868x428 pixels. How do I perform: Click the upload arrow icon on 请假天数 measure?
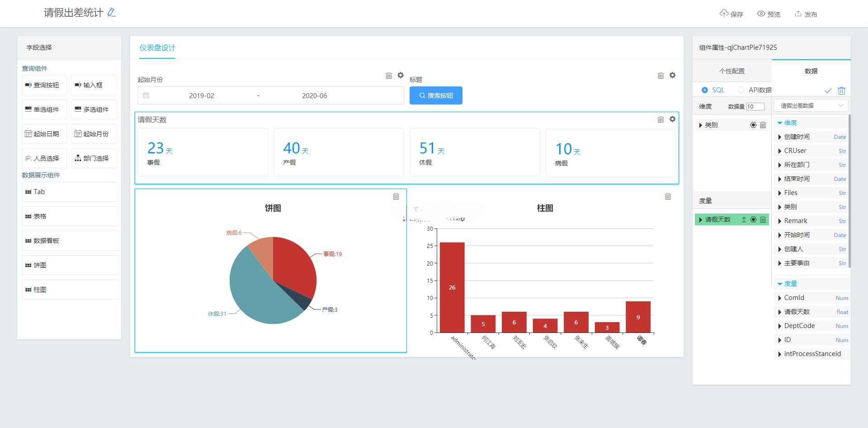click(x=744, y=219)
